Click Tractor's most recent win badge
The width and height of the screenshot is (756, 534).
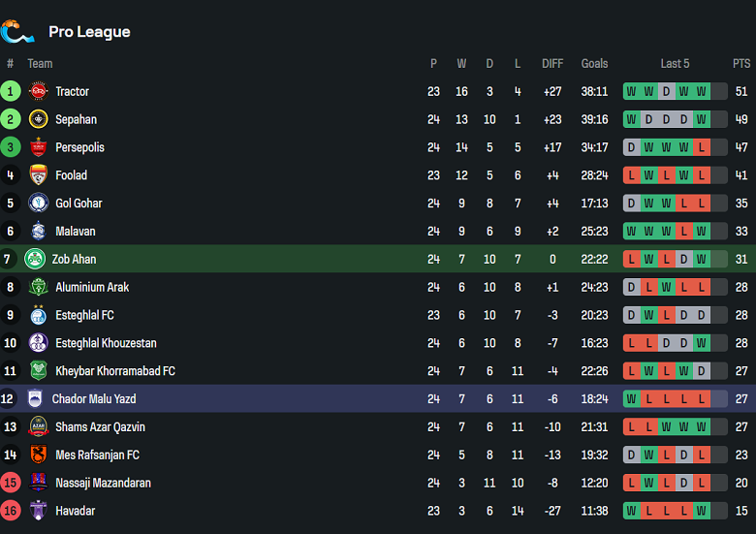701,92
